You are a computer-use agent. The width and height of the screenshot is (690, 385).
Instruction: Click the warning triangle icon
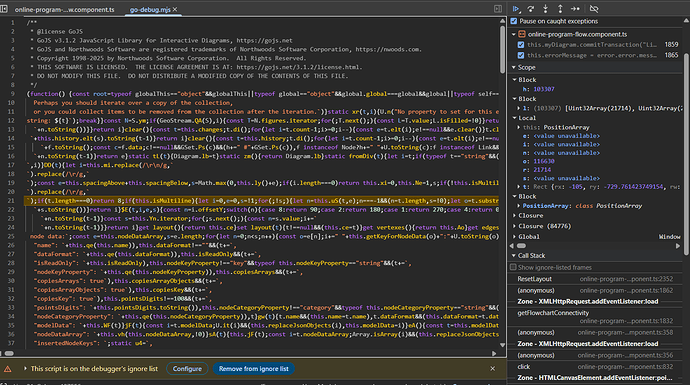7,369
